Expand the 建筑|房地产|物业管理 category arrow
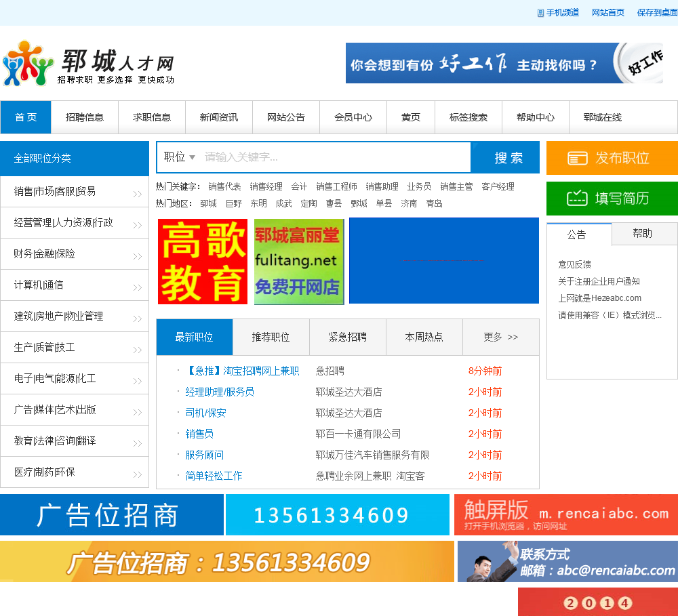678x616 pixels. 138,319
